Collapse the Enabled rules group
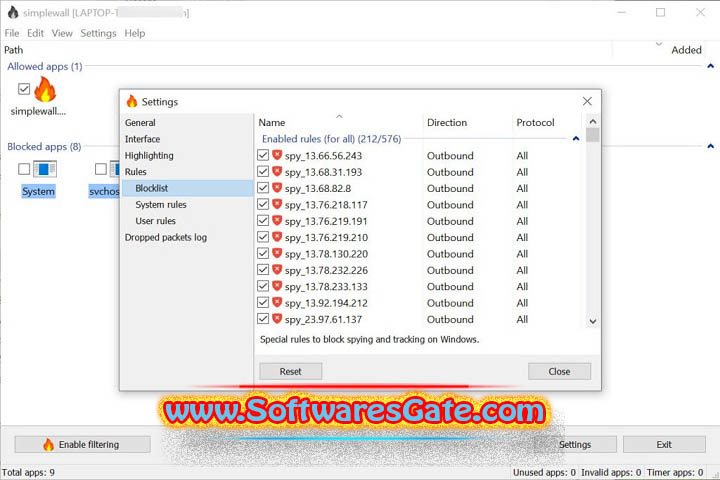The height and width of the screenshot is (480, 720). pos(576,139)
